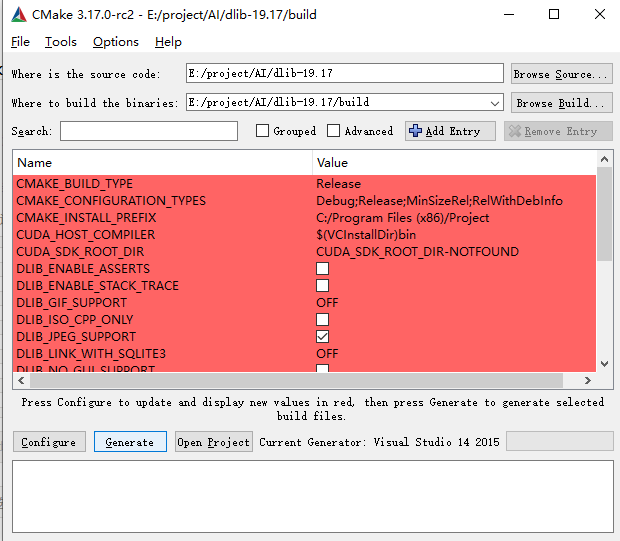This screenshot has height=541, width=620.
Task: Click the Name column header
Action: (163, 163)
